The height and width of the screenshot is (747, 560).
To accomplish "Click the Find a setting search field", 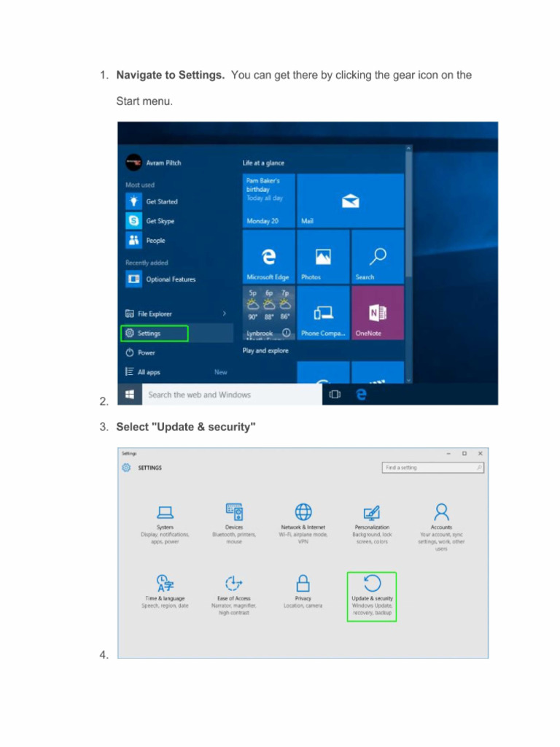I will pos(433,468).
